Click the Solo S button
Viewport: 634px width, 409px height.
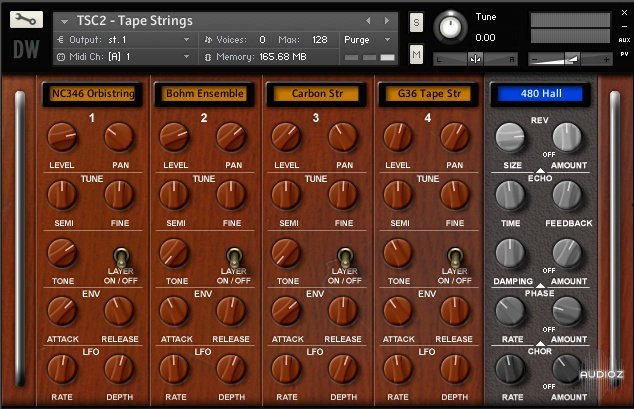[416, 22]
